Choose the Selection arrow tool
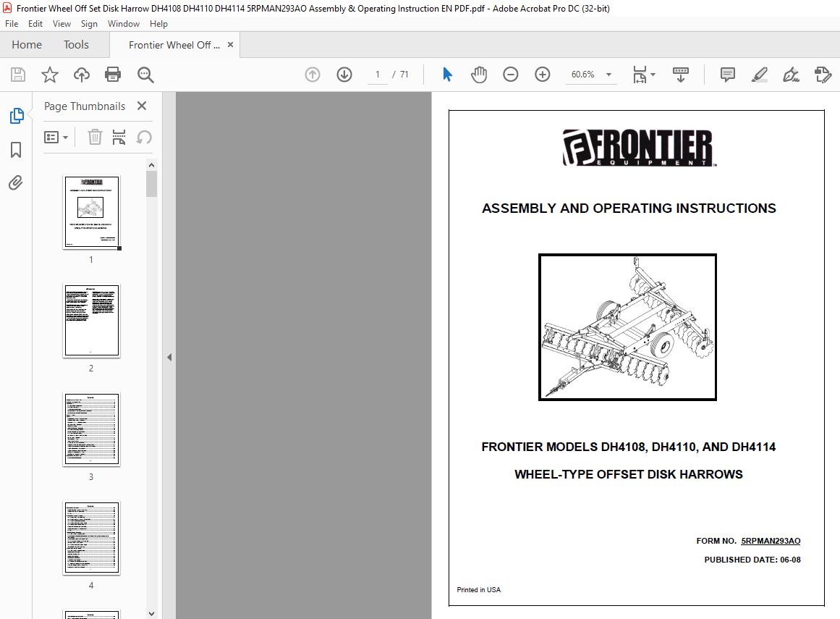The height and width of the screenshot is (619, 840). (x=447, y=75)
